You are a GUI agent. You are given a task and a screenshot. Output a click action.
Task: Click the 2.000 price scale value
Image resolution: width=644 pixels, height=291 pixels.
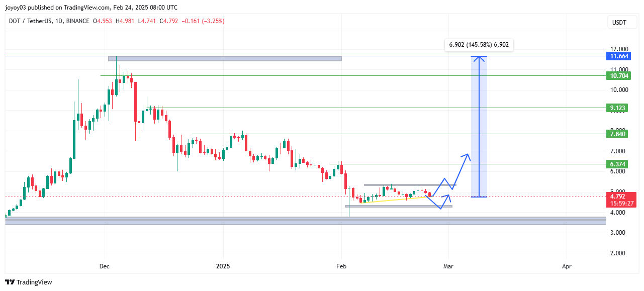pyautogui.click(x=619, y=253)
